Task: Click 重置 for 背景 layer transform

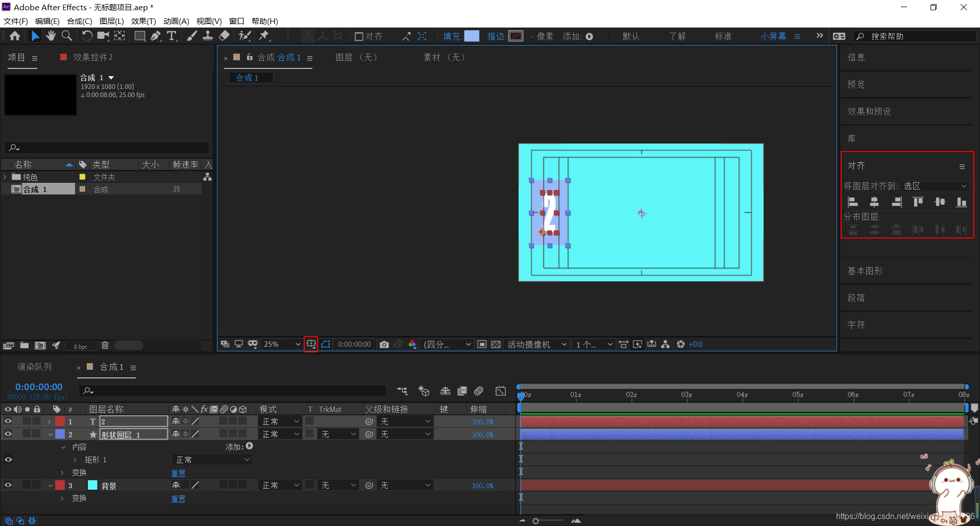Action: coord(179,499)
